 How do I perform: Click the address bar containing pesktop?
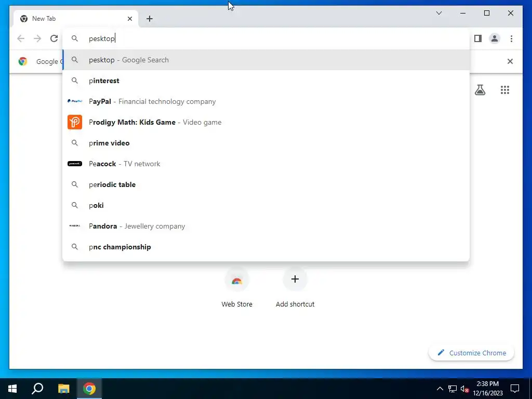[x=266, y=38]
